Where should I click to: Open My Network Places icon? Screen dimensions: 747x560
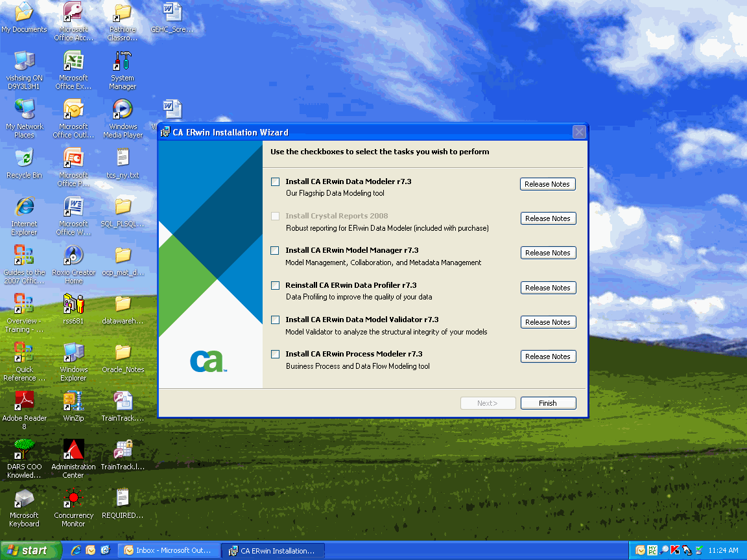24,118
